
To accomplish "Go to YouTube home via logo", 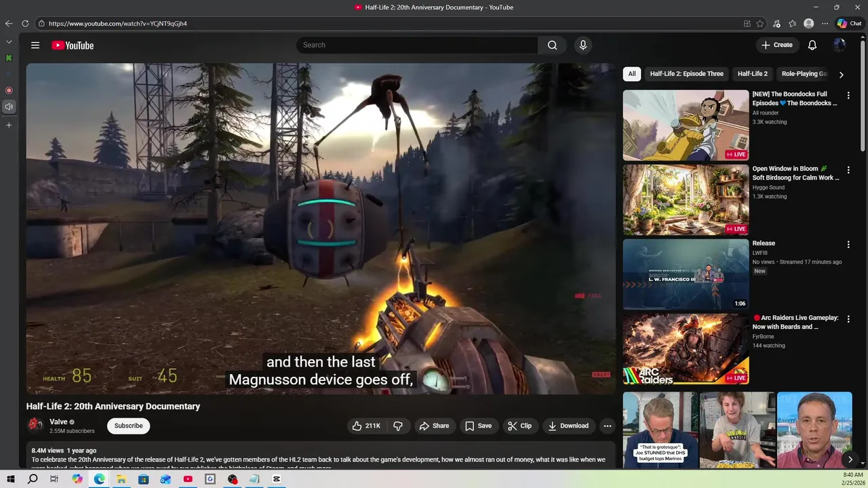I will tap(73, 45).
